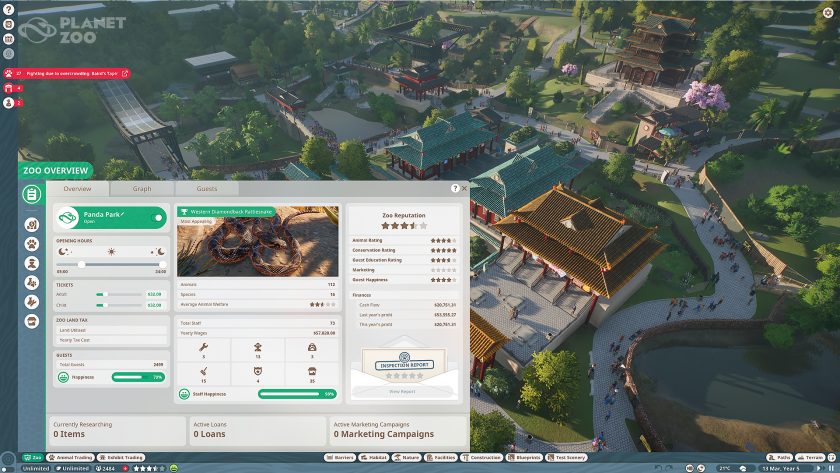Click the caretaker broom staff icon
Screen dimensions: 840x473
tap(204, 371)
